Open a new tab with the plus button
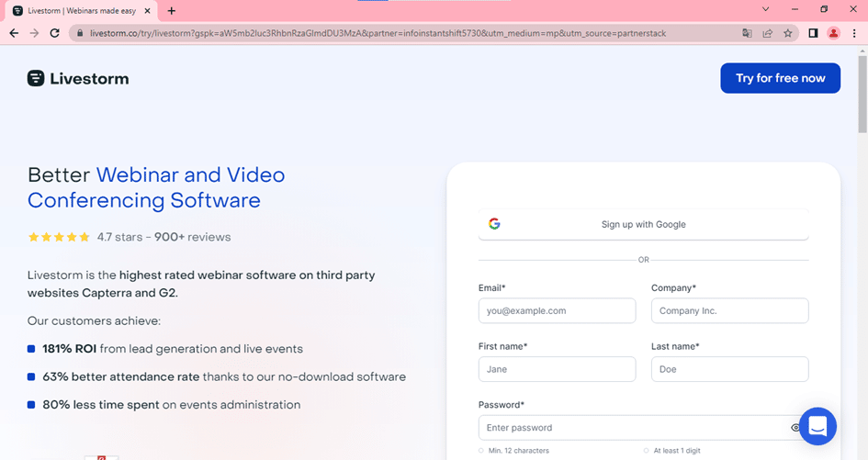 click(172, 10)
